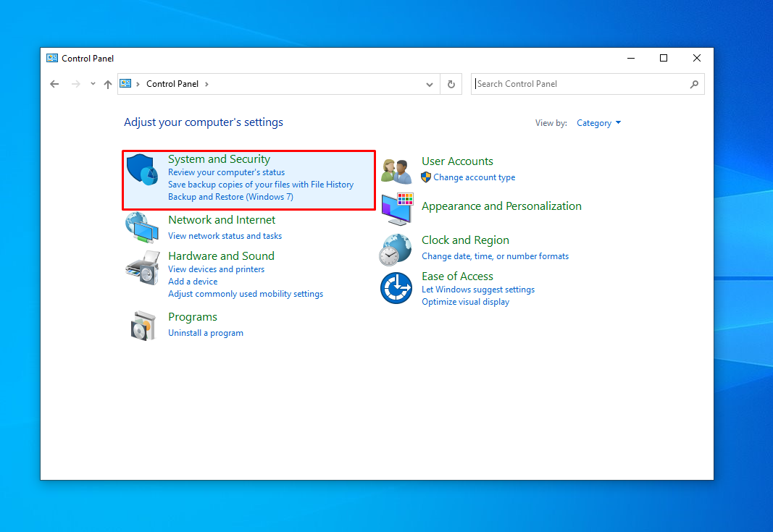This screenshot has width=773, height=532.
Task: Click the search magnifier icon
Action: (694, 84)
